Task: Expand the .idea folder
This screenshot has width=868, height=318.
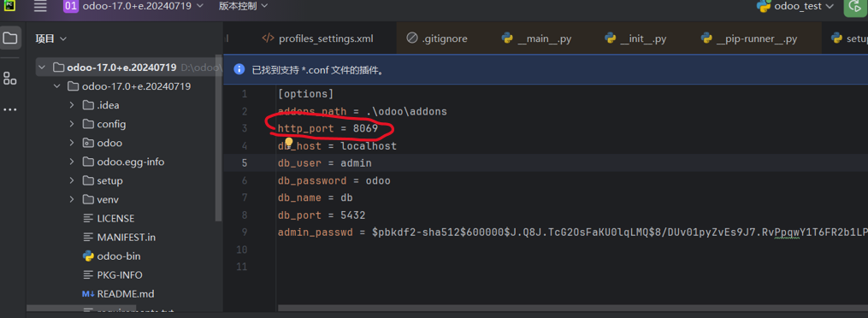Action: click(72, 105)
